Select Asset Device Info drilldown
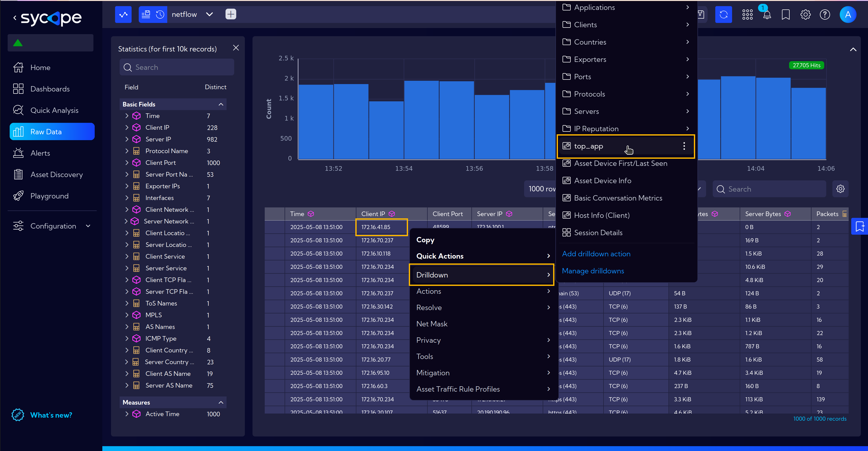868x451 pixels. pos(626,181)
